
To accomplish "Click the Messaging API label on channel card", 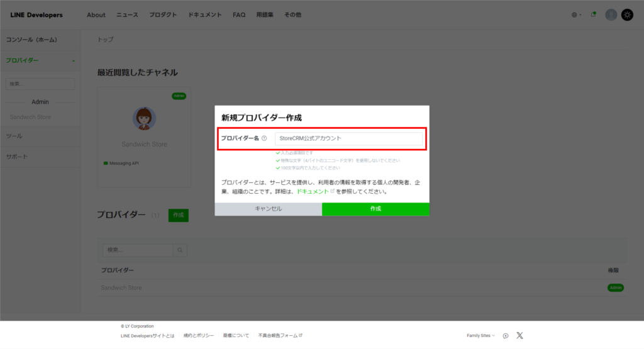I will click(124, 163).
